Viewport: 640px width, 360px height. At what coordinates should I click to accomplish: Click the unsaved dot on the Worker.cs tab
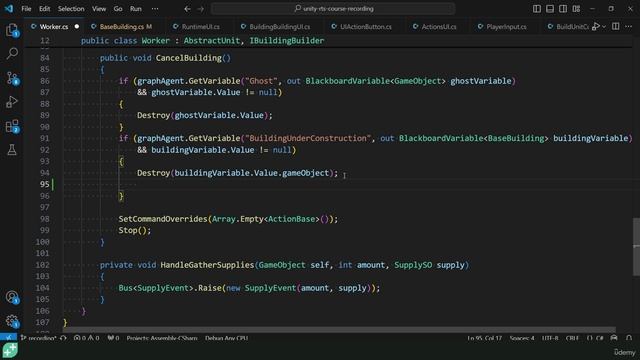pyautogui.click(x=77, y=27)
